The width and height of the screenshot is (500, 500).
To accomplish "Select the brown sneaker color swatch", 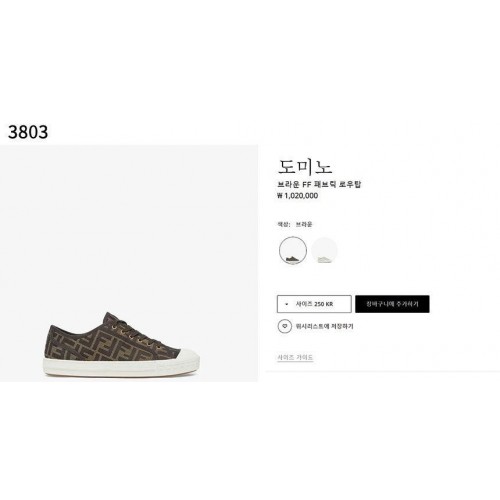I will 293,250.
